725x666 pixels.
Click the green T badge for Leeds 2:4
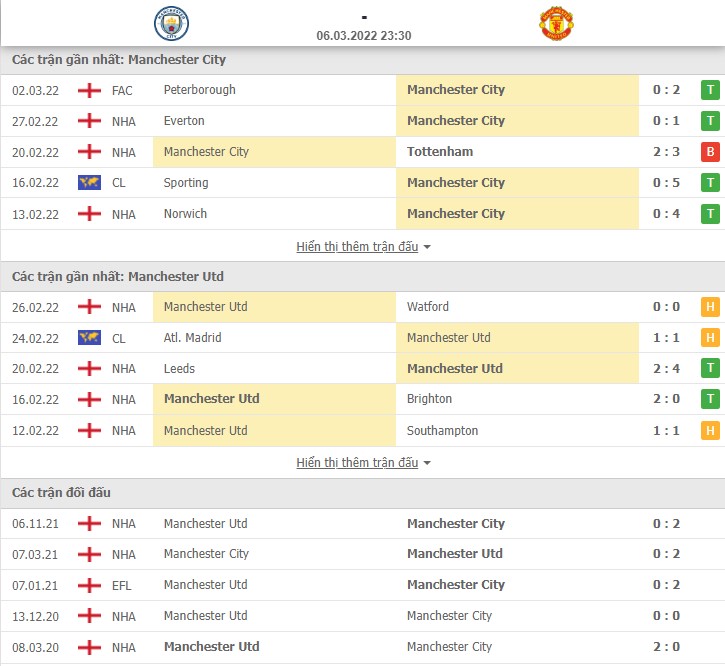coord(710,369)
